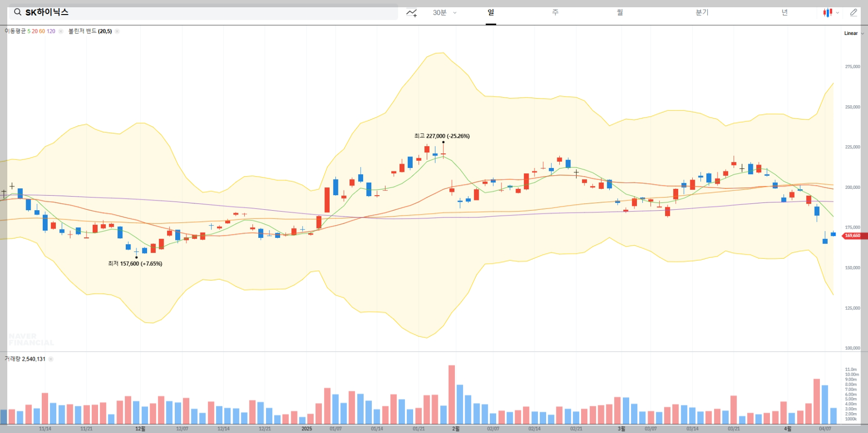Switch to the 분기 quarterly tab
This screenshot has width=868, height=433.
[702, 13]
